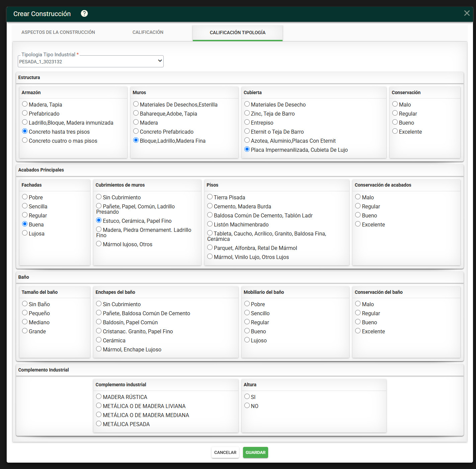The width and height of the screenshot is (476, 469).
Task: Click the Cancelar button
Action: pyautogui.click(x=225, y=452)
